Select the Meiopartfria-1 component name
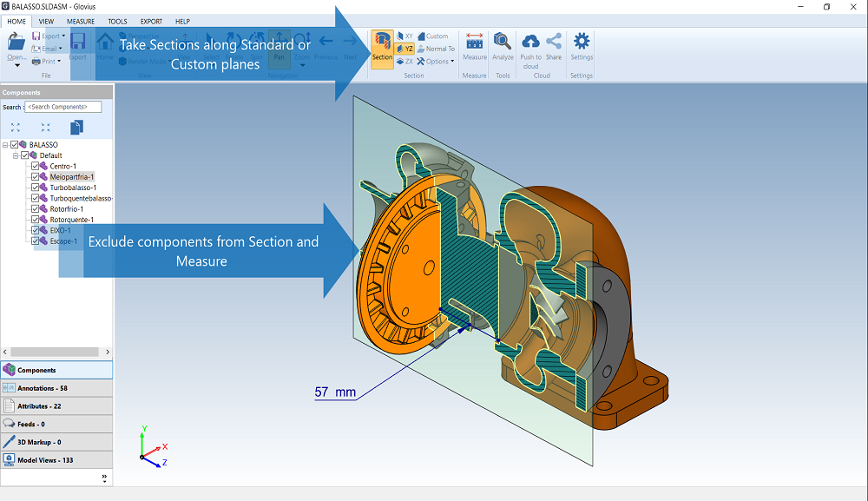 (x=72, y=176)
